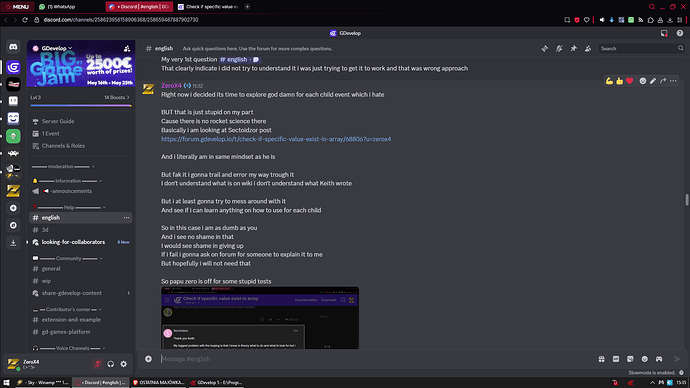The image size is (690, 388).
Task: Switch to the WhatsApp browser tab
Action: click(x=57, y=7)
